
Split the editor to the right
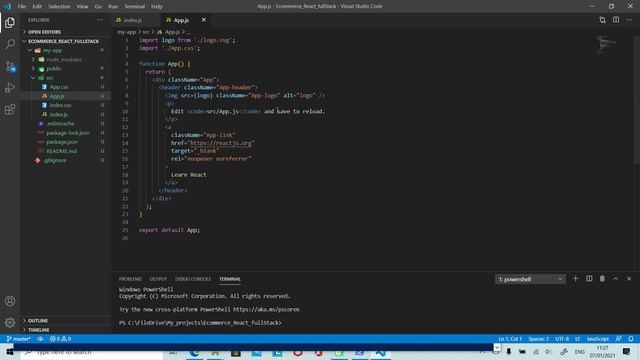[616, 20]
